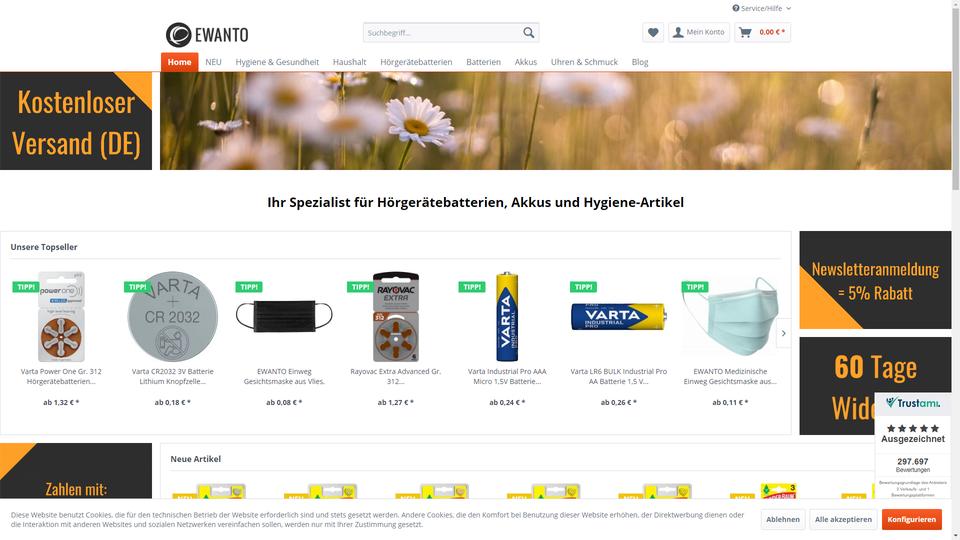The width and height of the screenshot is (960, 540).
Task: Open the Trustami rating widget
Action: tap(912, 447)
